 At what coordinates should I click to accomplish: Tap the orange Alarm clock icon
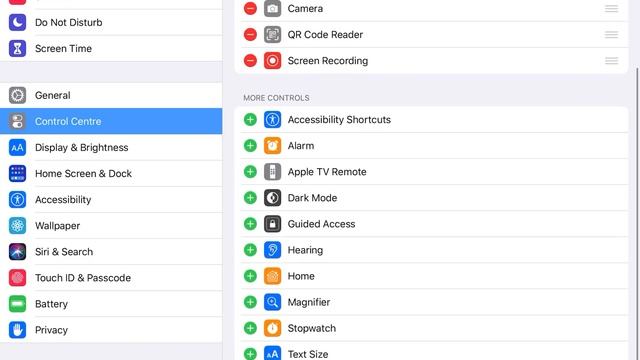(272, 146)
